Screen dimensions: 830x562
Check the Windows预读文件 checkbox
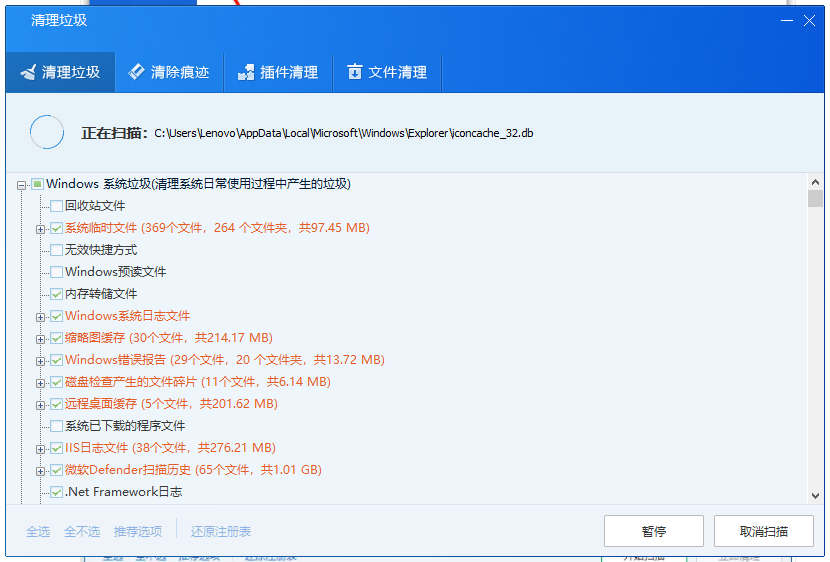tap(57, 272)
